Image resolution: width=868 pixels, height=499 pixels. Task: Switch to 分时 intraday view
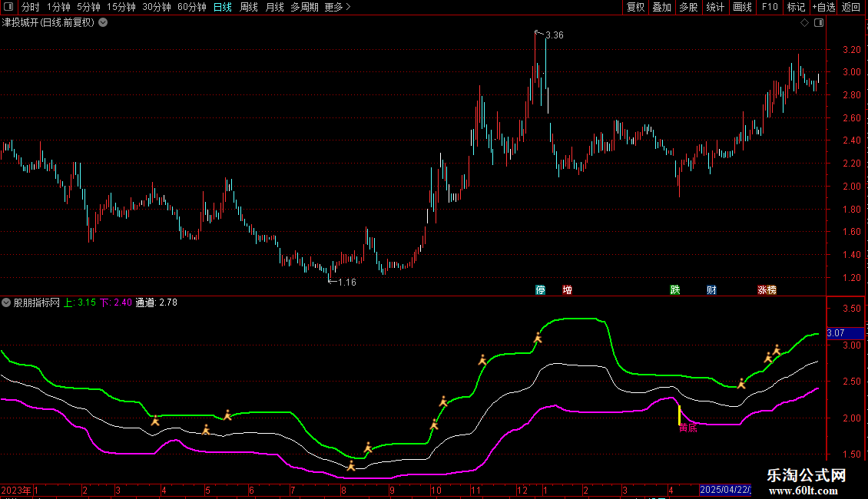point(31,7)
